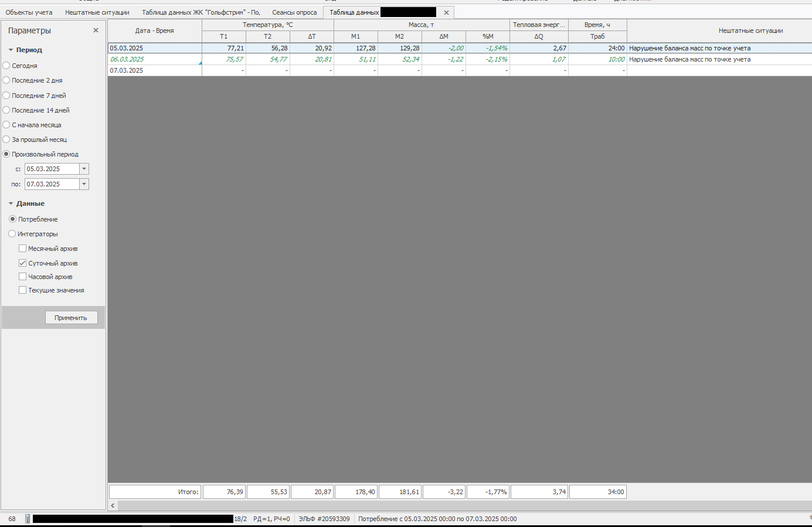The image size is (812, 527).
Task: Collapse the Период section
Action: [x=11, y=50]
